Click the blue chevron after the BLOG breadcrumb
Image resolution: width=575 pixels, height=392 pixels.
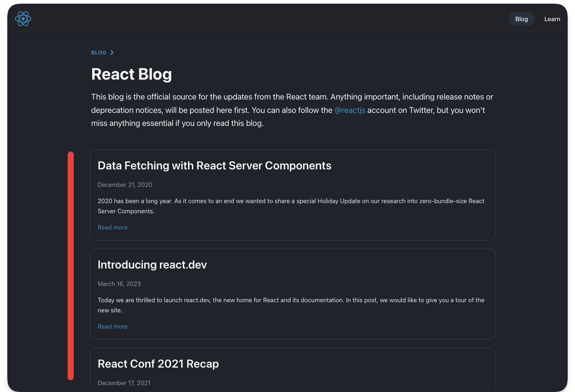pos(112,52)
